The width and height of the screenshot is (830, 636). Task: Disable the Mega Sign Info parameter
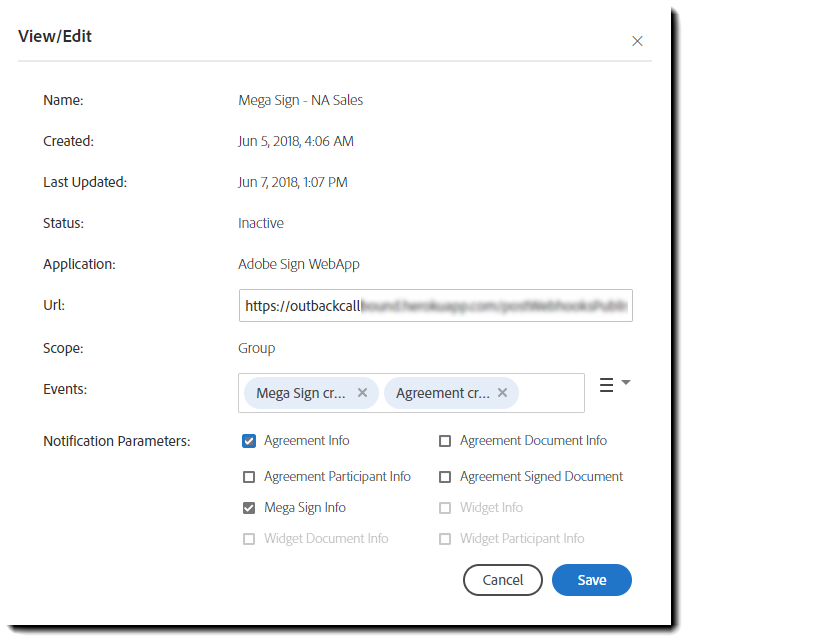(x=249, y=508)
